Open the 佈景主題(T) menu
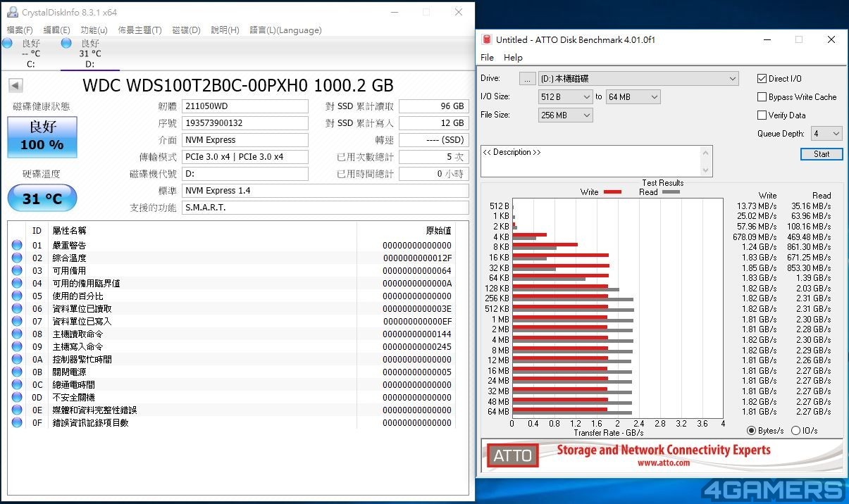The width and height of the screenshot is (849, 504). pyautogui.click(x=140, y=30)
